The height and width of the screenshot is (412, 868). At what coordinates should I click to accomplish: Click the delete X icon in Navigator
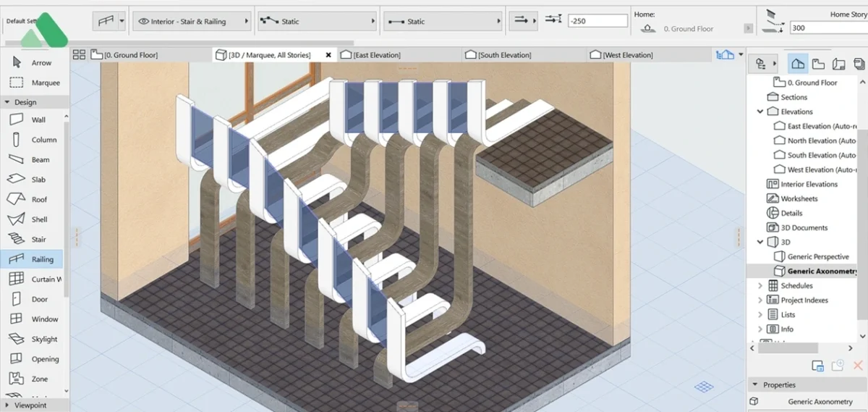pos(859,366)
